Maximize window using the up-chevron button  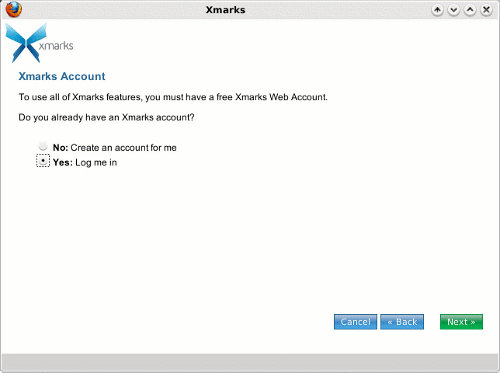[x=470, y=10]
